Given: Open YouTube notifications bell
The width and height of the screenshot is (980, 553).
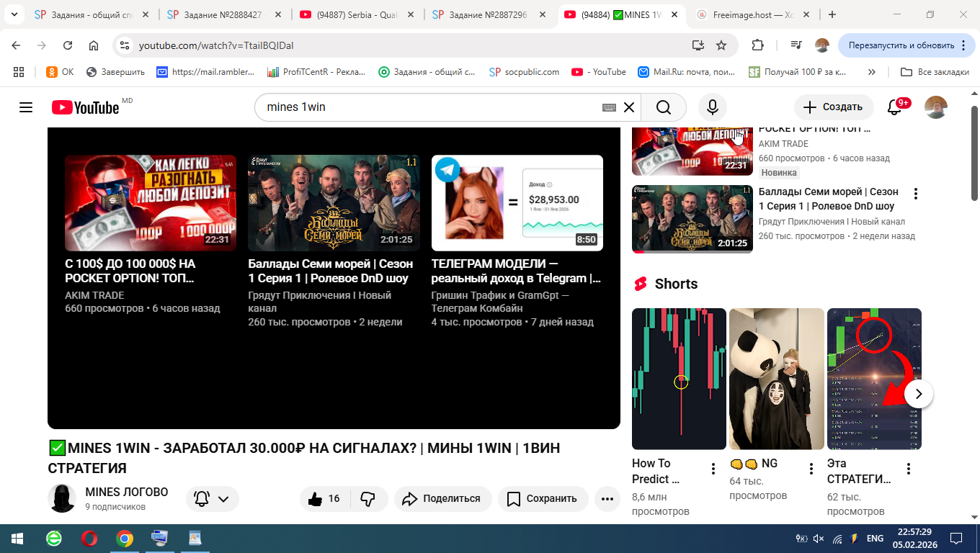Looking at the screenshot, I should point(894,107).
